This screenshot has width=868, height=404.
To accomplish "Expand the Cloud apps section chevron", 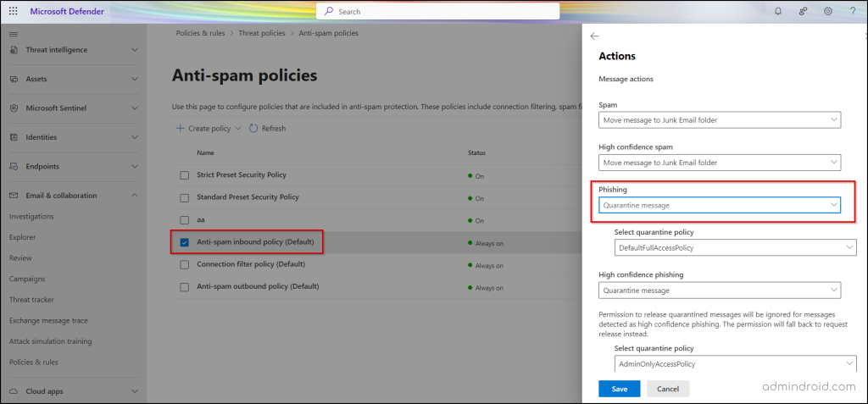I will pyautogui.click(x=135, y=391).
